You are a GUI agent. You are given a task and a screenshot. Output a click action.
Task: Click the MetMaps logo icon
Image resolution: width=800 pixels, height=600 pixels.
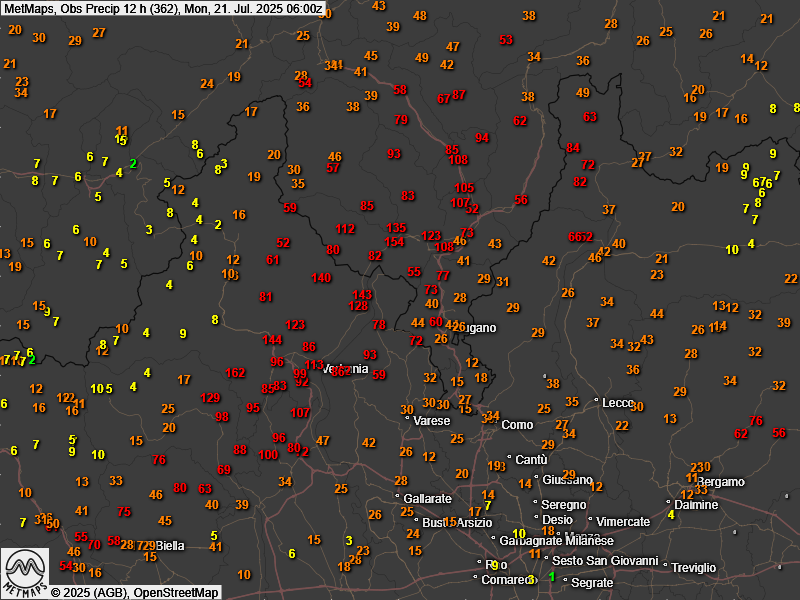(25, 570)
